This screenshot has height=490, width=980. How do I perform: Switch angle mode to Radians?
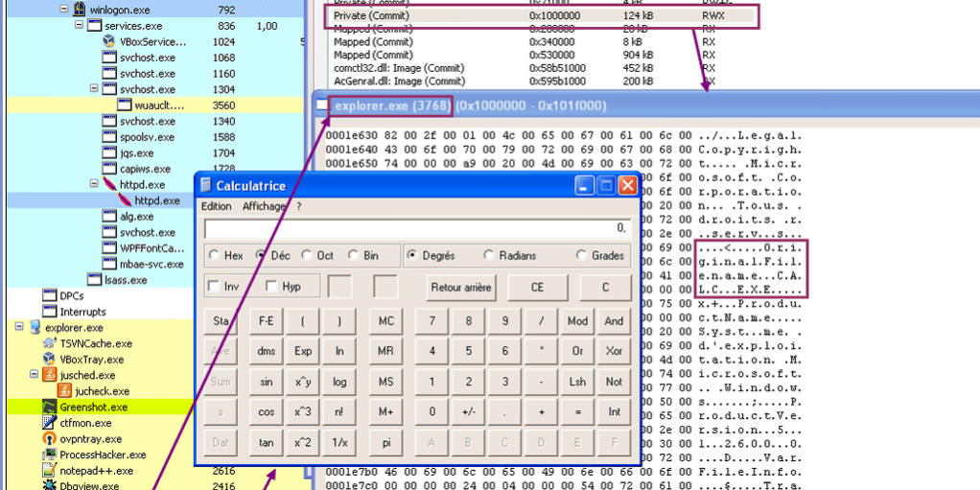tap(489, 256)
